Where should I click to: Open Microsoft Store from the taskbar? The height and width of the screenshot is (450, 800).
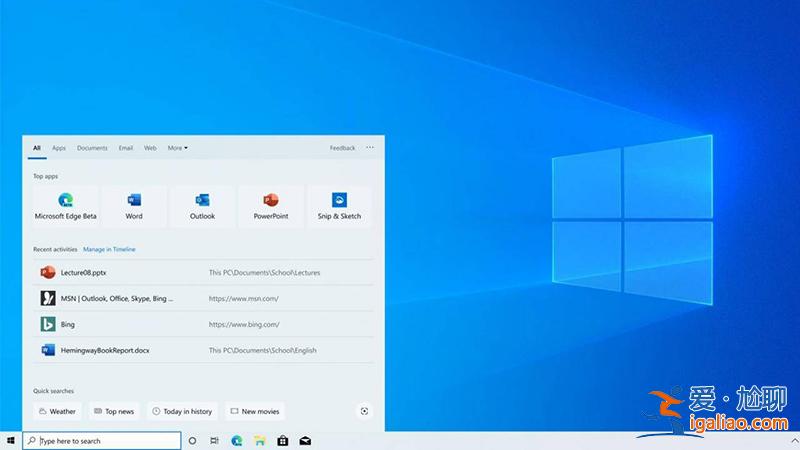tap(283, 441)
